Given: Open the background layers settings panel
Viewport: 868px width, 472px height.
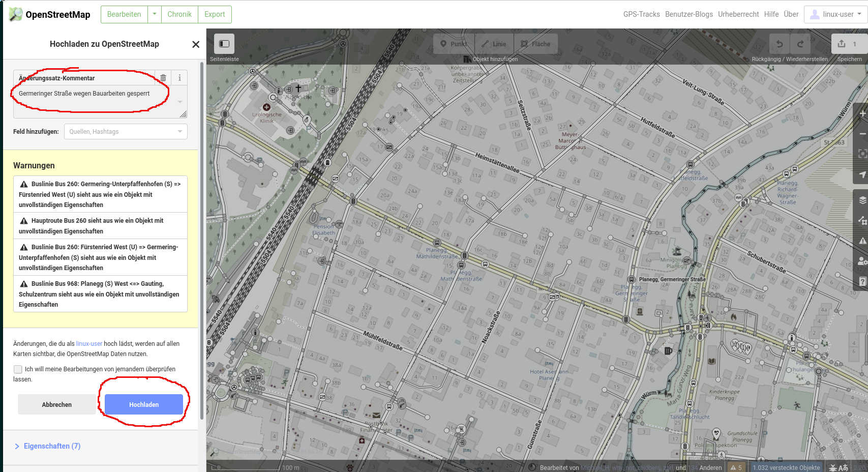Looking at the screenshot, I should pos(862,200).
